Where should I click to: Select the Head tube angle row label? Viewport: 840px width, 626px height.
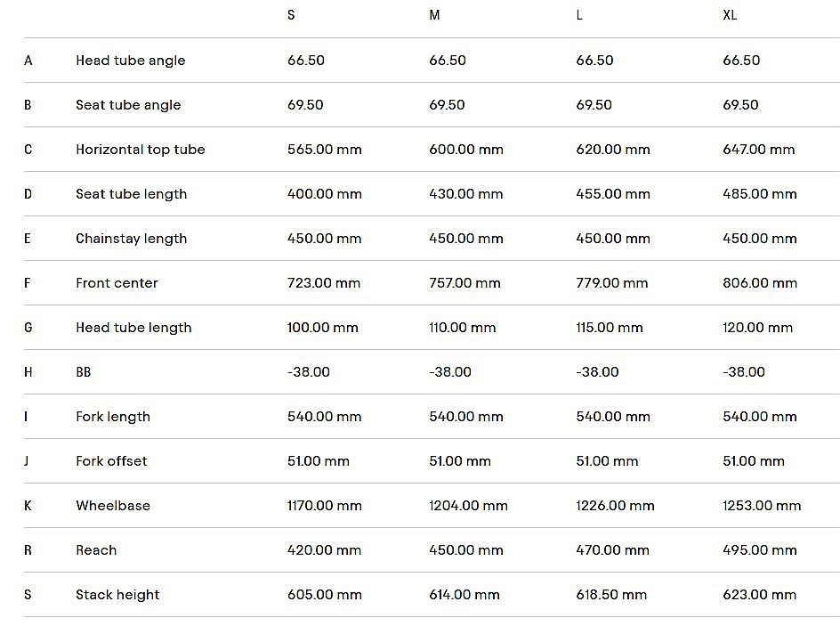[130, 61]
